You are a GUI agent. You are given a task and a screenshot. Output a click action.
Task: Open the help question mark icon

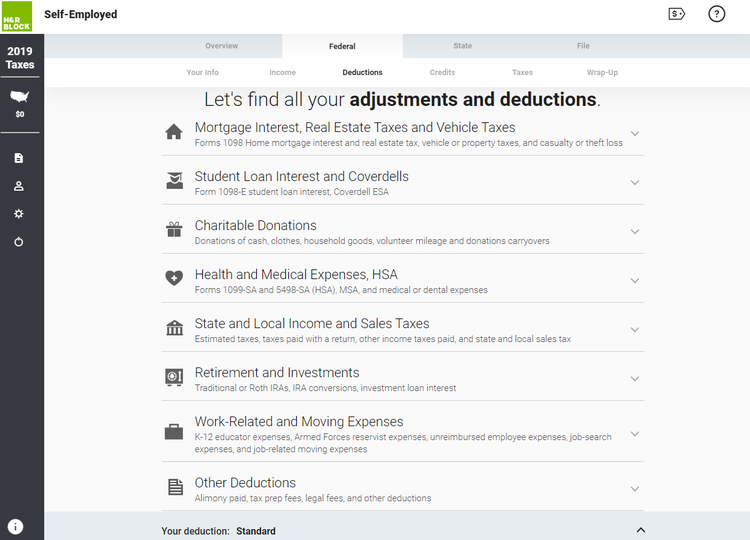coord(716,14)
